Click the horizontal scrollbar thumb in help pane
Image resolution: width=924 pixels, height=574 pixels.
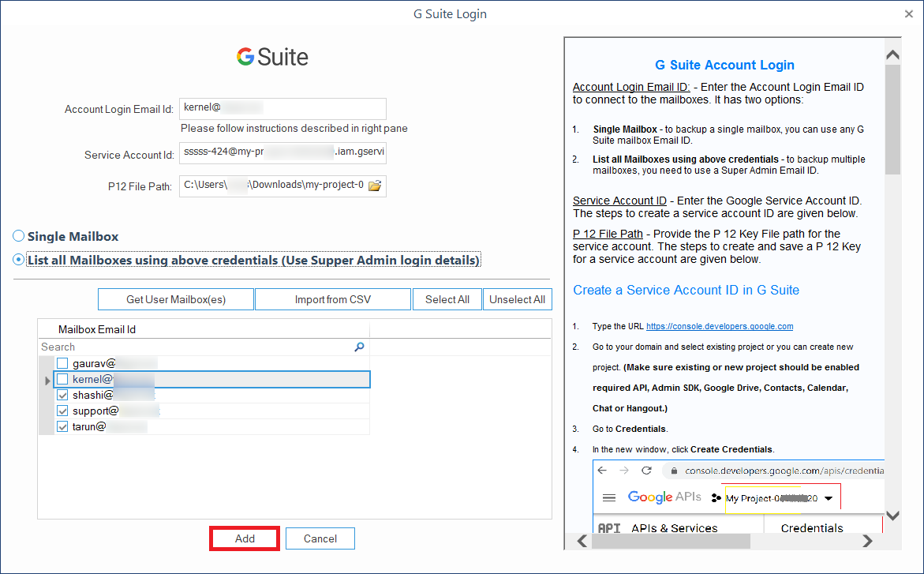click(x=671, y=541)
